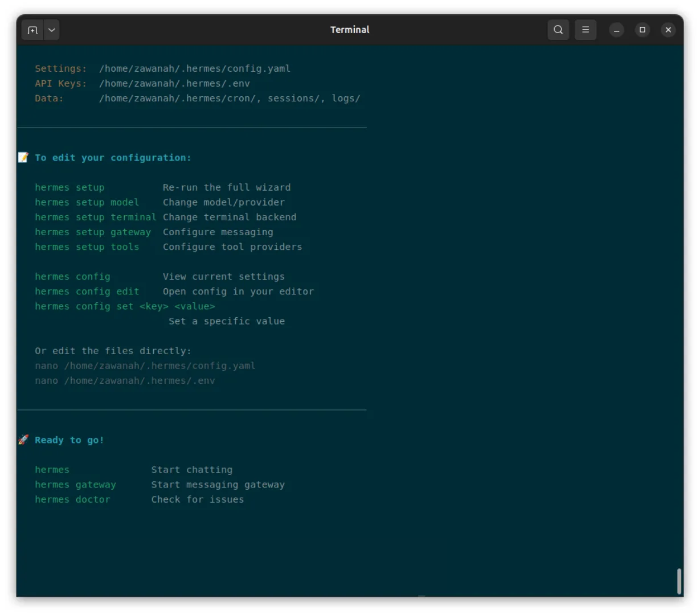Click the 'hermes config' command line

72,276
